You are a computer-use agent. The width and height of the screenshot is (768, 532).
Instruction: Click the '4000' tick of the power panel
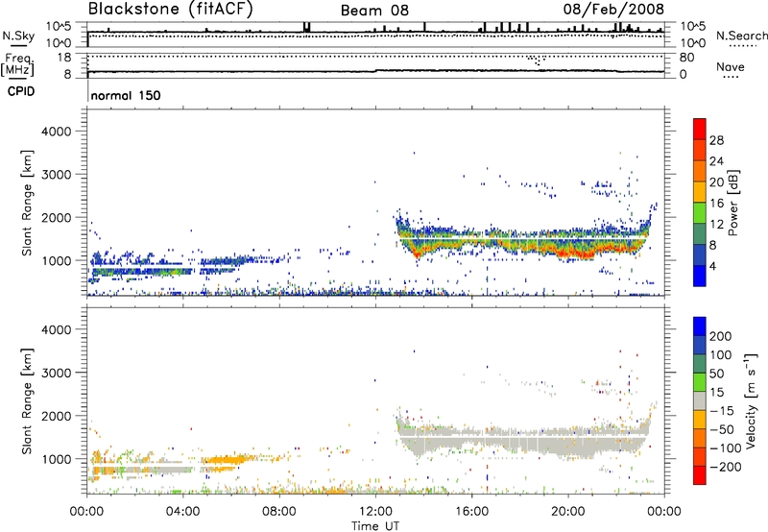tap(57, 132)
